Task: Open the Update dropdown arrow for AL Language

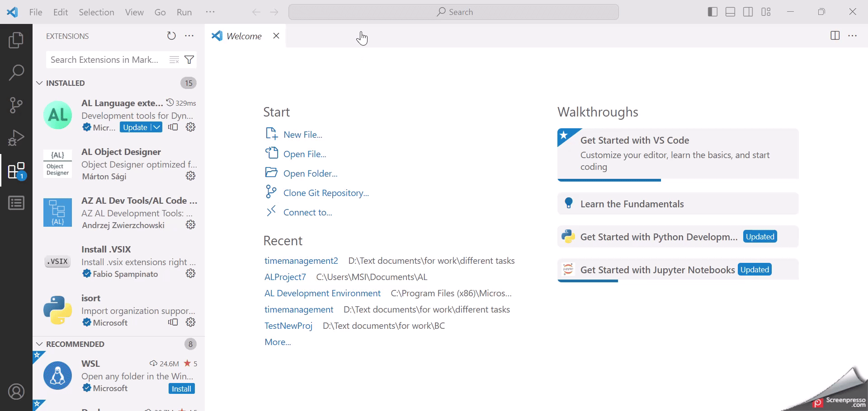Action: (156, 127)
